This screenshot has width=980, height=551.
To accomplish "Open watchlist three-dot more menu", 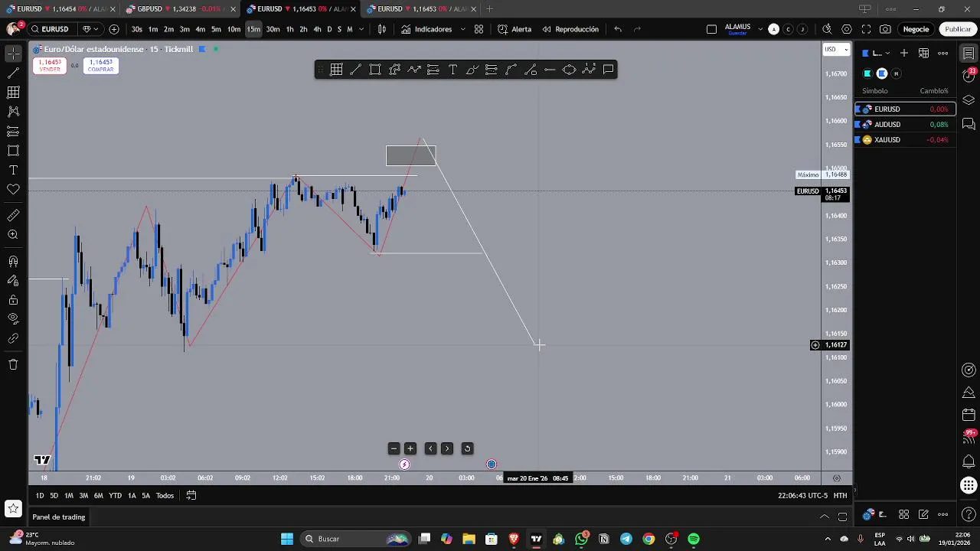I will pos(943,53).
